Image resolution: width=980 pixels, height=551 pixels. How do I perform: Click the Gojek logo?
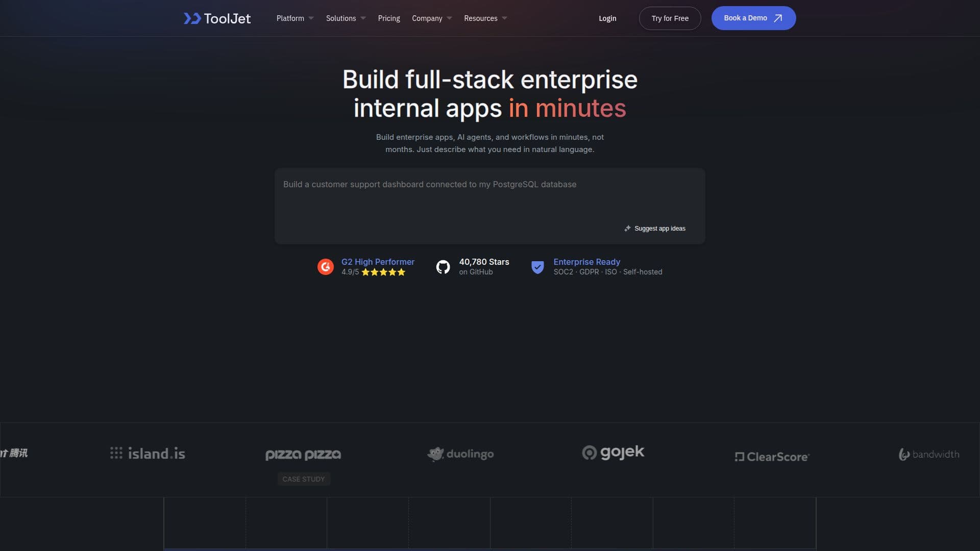613,453
